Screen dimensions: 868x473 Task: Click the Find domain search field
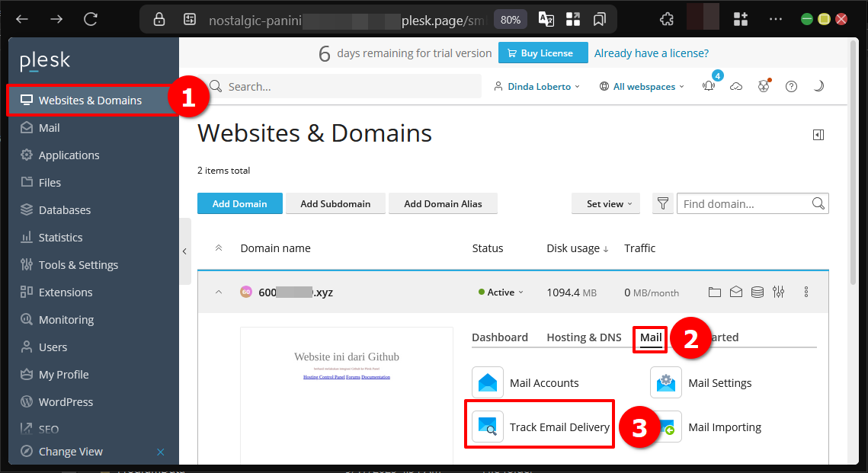(x=743, y=203)
